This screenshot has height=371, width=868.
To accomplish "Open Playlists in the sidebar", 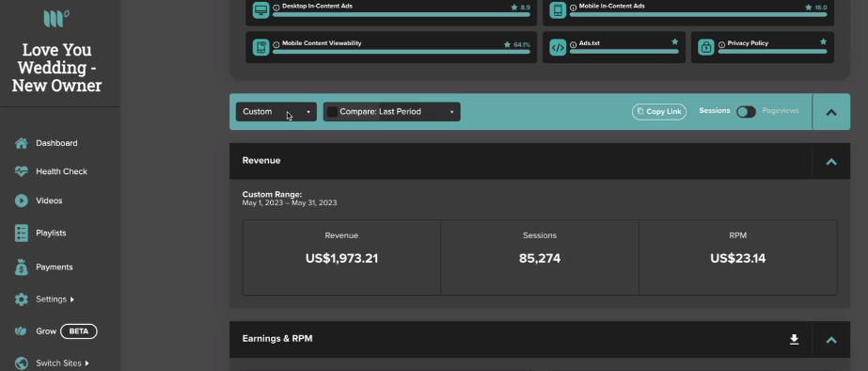I will [51, 234].
